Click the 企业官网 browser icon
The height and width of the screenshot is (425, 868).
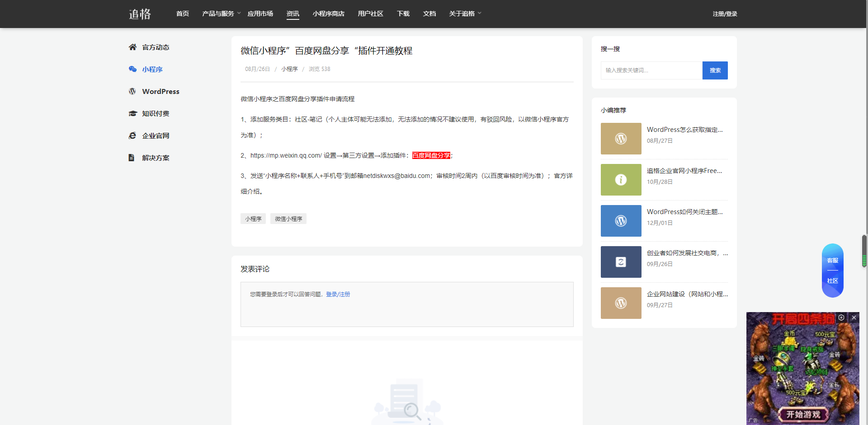[x=132, y=135]
